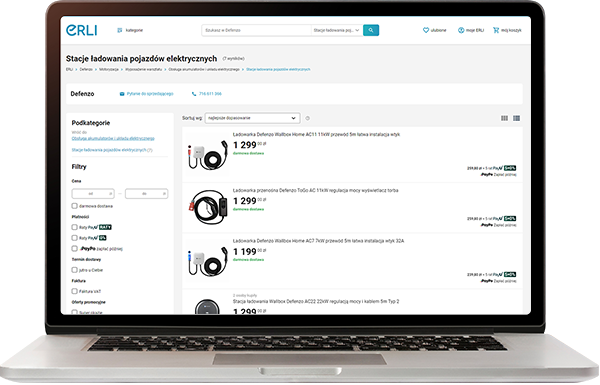
Task: Open ulubione favorites with the heart icon
Action: click(434, 30)
